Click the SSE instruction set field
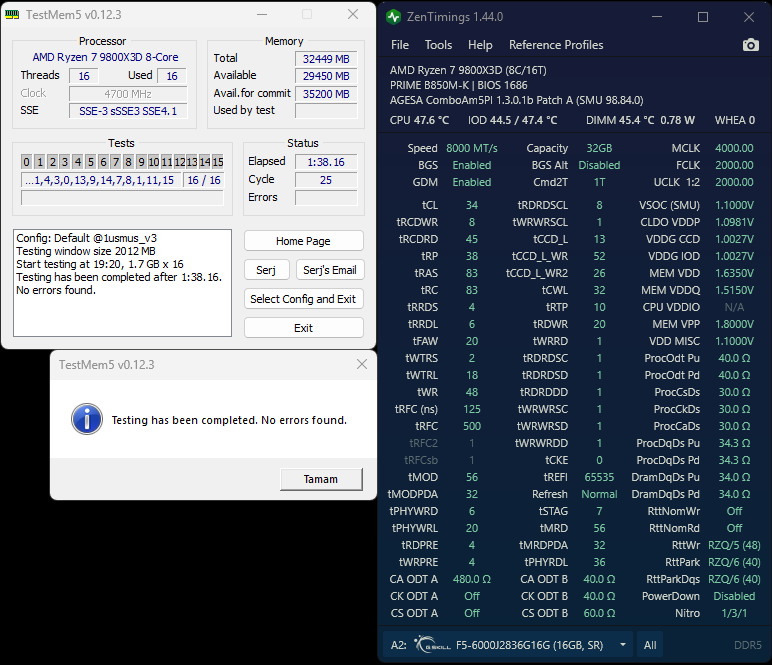Viewport: 772px width, 665px height. pyautogui.click(x=128, y=111)
